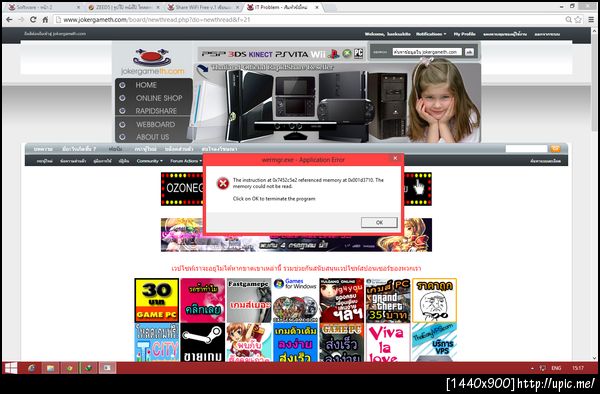Reload the page with the refresh icon

(x=33, y=20)
